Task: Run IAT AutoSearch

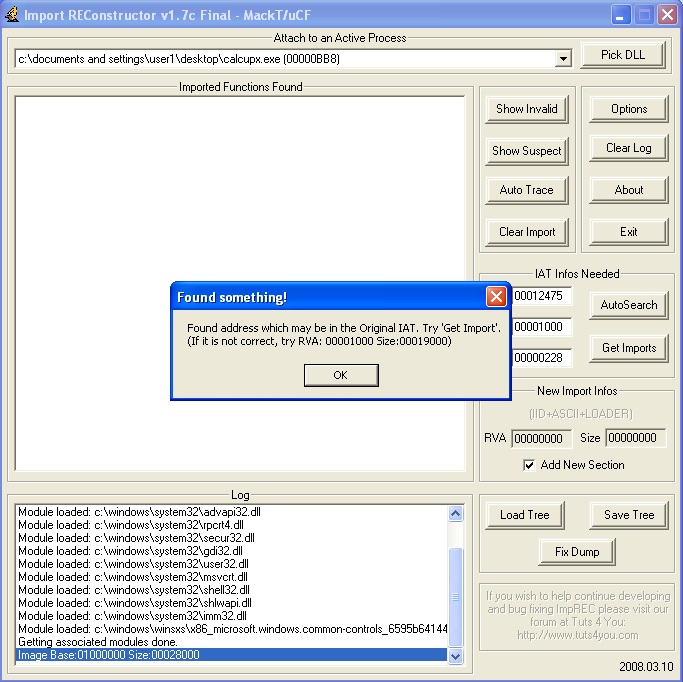Action: pyautogui.click(x=628, y=305)
